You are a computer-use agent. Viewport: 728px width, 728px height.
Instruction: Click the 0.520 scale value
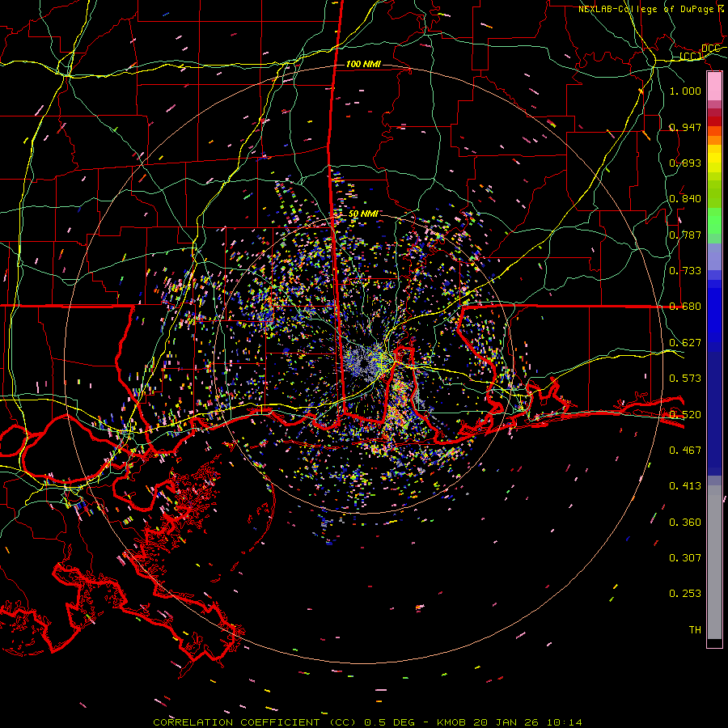[x=685, y=415]
